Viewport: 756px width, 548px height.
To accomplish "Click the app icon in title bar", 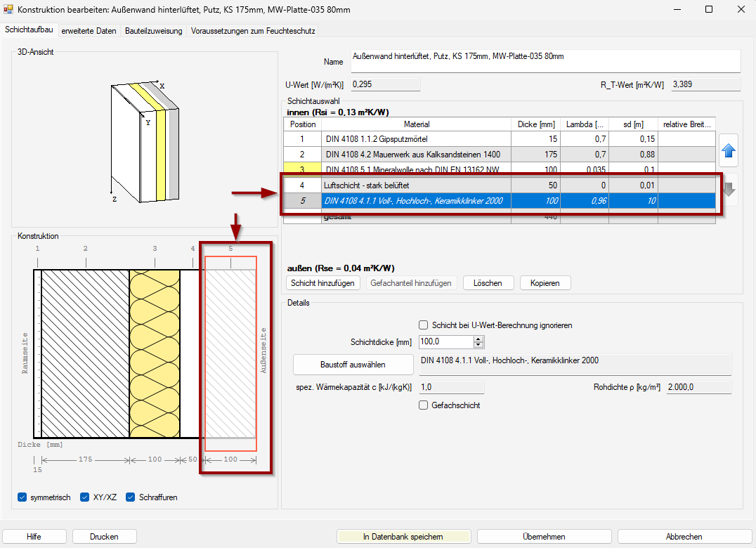I will point(8,9).
